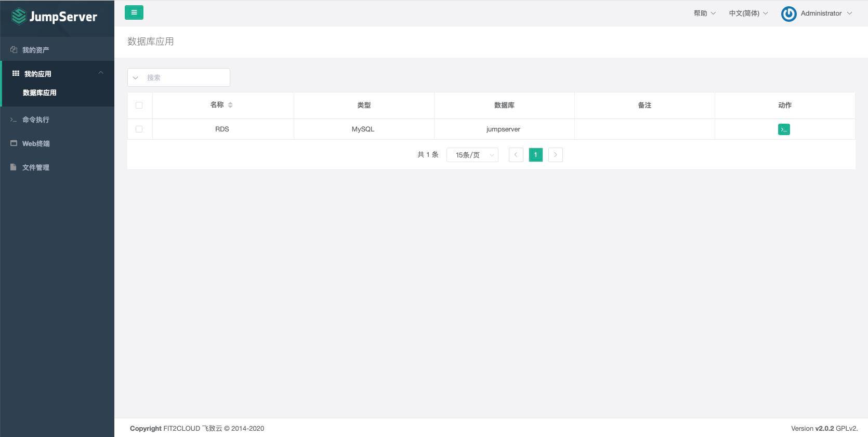Click the 命令执行 terminal icon

(14, 120)
